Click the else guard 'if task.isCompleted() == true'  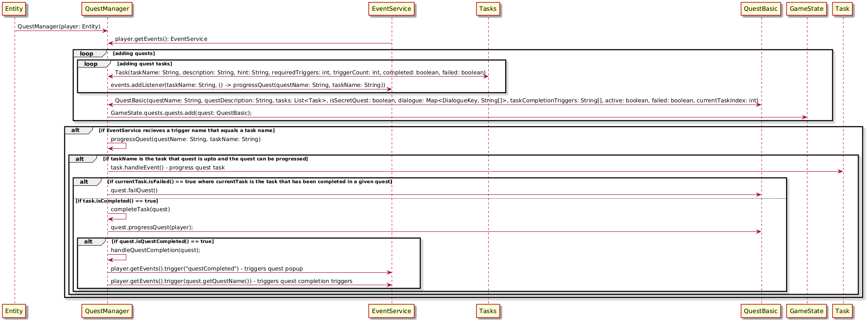click(117, 201)
